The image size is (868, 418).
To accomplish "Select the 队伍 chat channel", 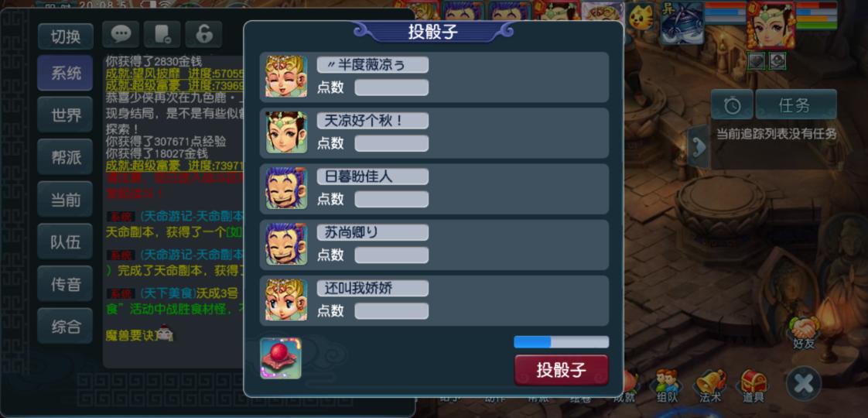I will click(x=65, y=242).
